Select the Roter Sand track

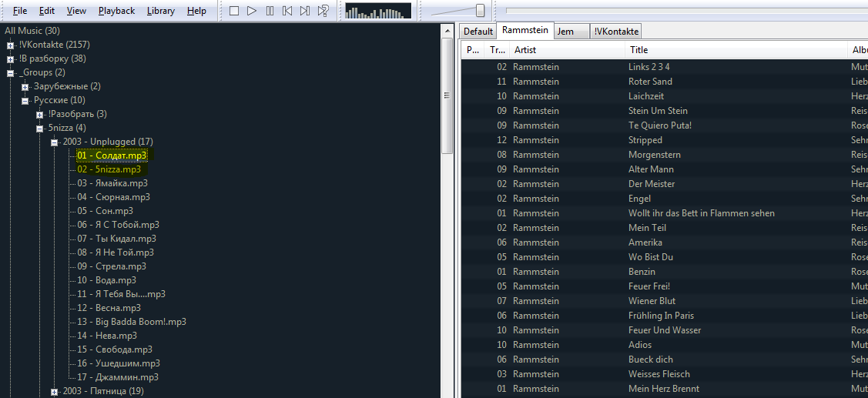[664, 82]
